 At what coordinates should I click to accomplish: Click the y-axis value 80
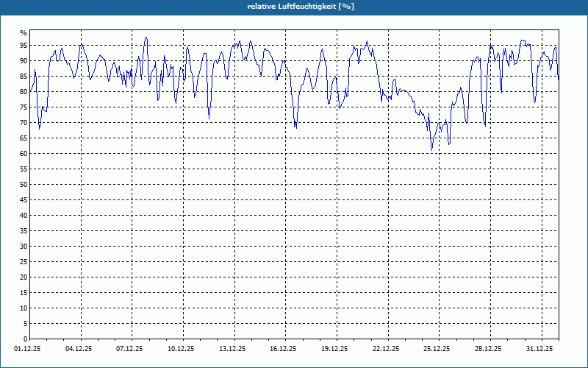(x=24, y=91)
